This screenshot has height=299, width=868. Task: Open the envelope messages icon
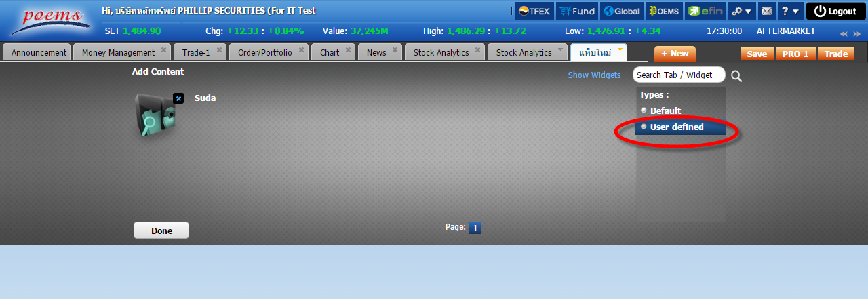click(766, 11)
